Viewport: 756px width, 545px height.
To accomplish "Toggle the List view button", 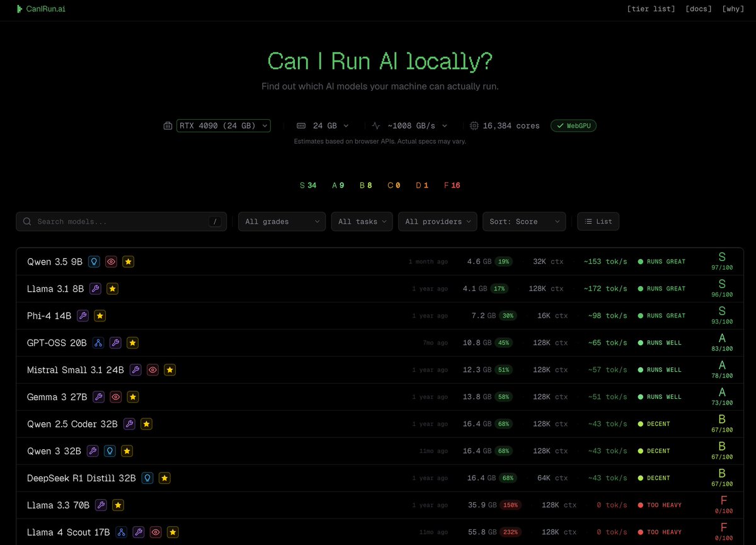I will [x=598, y=222].
